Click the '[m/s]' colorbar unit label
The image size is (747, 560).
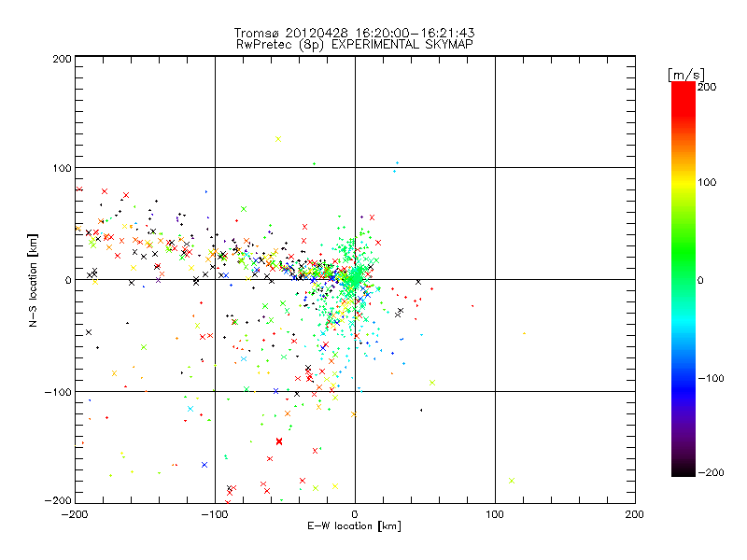pos(686,75)
